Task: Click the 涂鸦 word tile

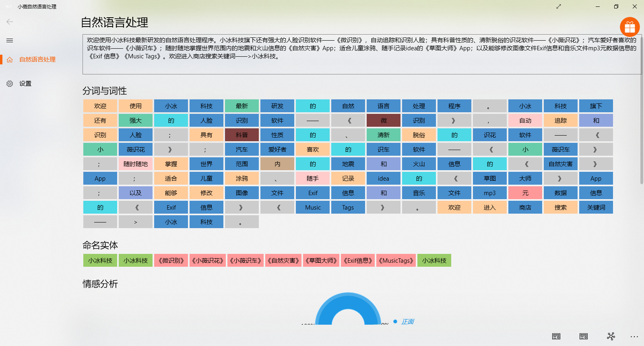Action: [x=242, y=178]
